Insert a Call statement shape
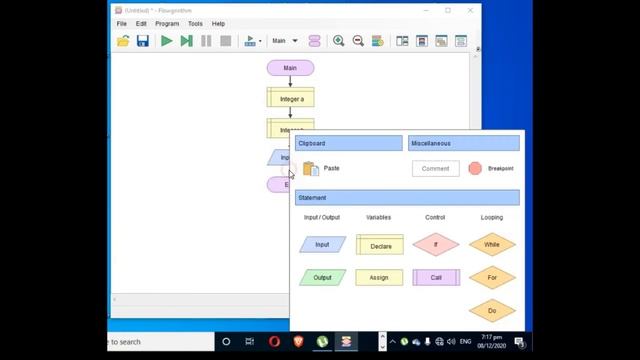The height and width of the screenshot is (360, 640). (x=436, y=278)
